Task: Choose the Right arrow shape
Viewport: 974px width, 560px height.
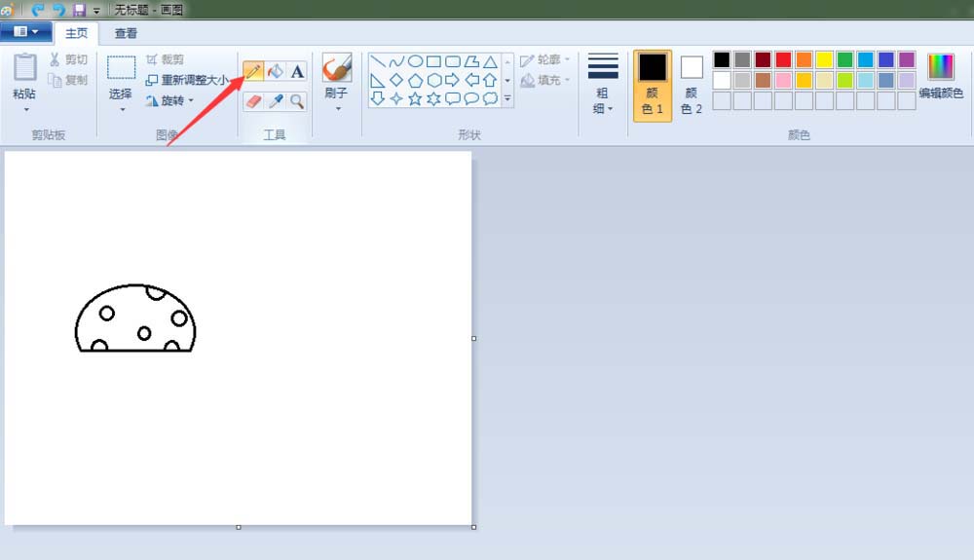Action: click(453, 80)
